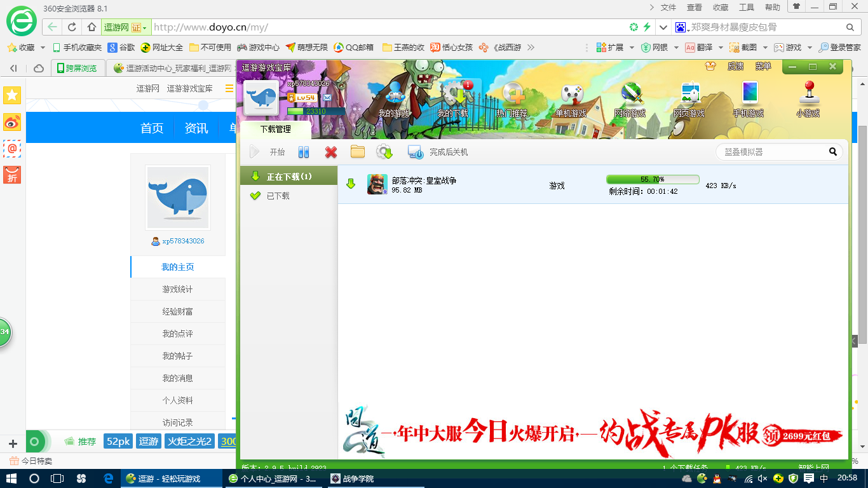The height and width of the screenshot is (488, 868).
Task: Open 反馈 feedback link
Action: pyautogui.click(x=735, y=66)
